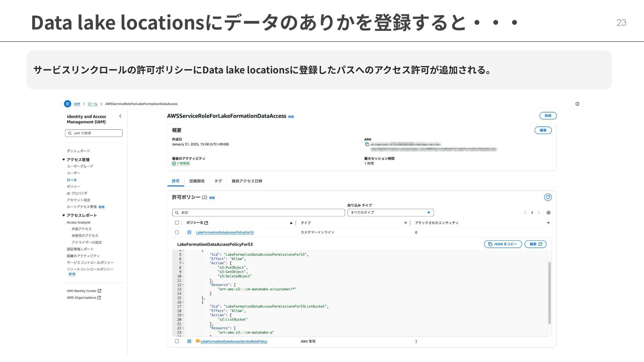Viewport: 644px width, 362px height.
Task: Copy the role ARN with the copy icon
Action: tap(367, 144)
